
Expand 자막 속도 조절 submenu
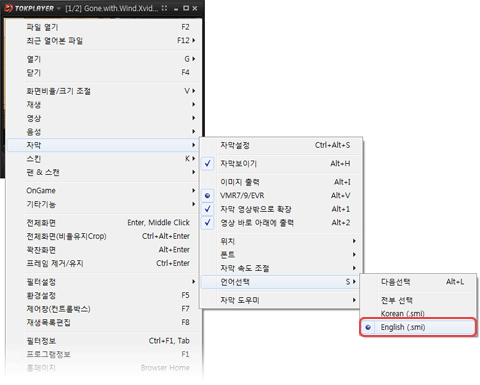(281, 268)
